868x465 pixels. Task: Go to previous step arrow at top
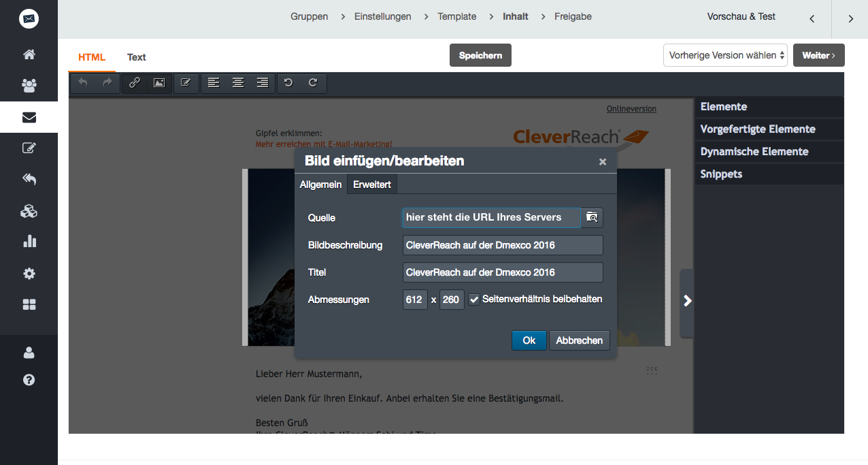coord(812,19)
